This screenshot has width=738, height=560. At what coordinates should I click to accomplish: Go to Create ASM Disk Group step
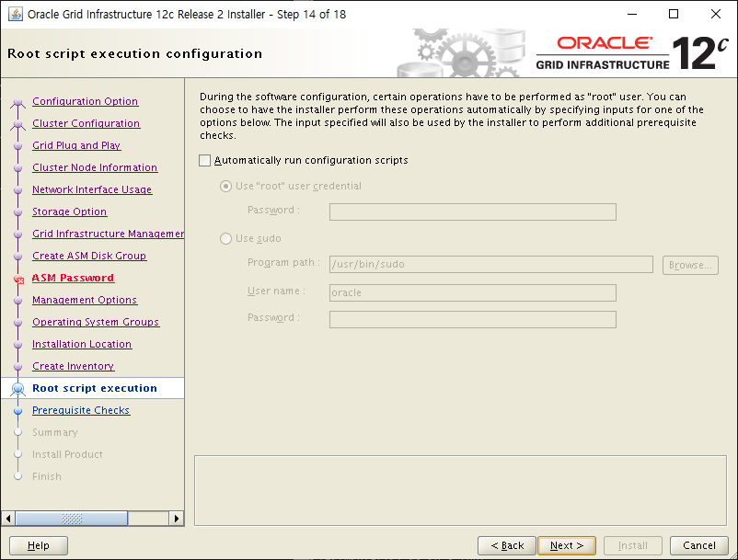point(89,256)
